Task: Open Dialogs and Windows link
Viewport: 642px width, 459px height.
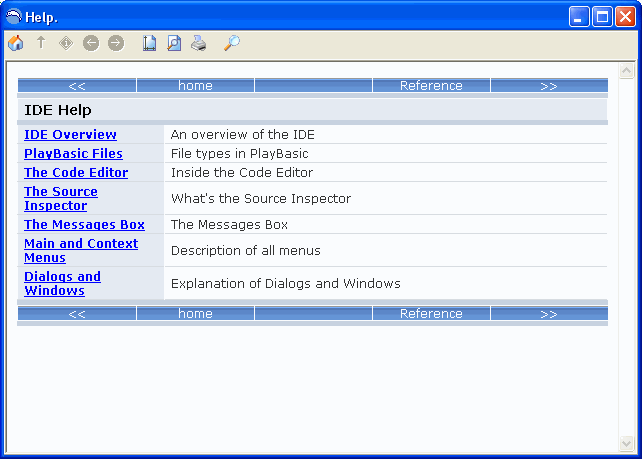Action: pyautogui.click(x=62, y=283)
